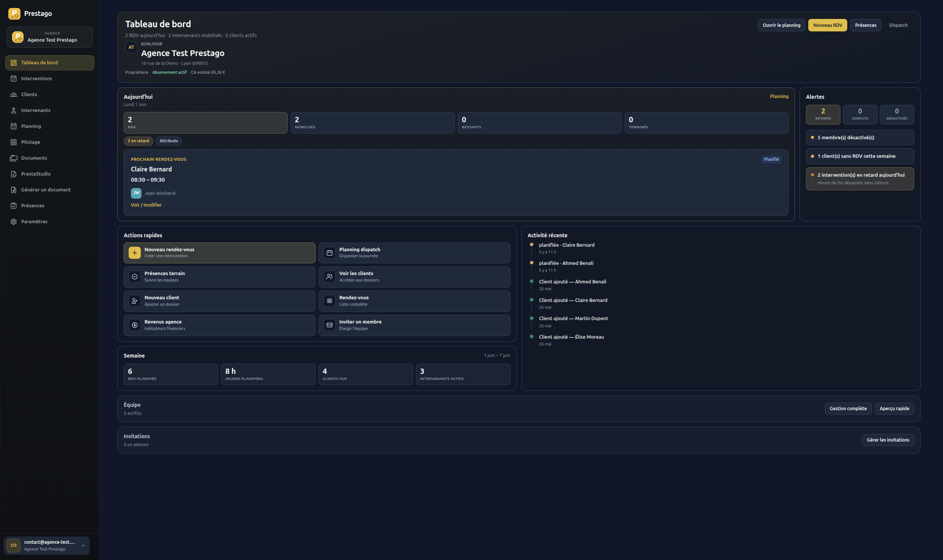The height and width of the screenshot is (560, 943).
Task: Select the Retards alert counter
Action: click(x=823, y=115)
